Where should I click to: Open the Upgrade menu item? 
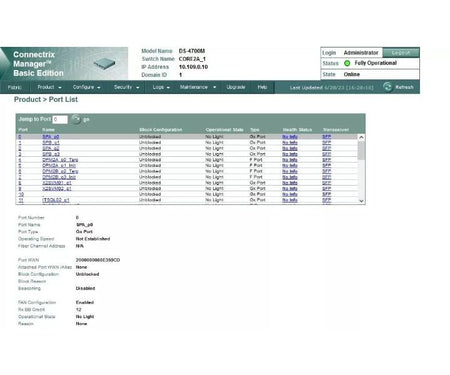236,87
